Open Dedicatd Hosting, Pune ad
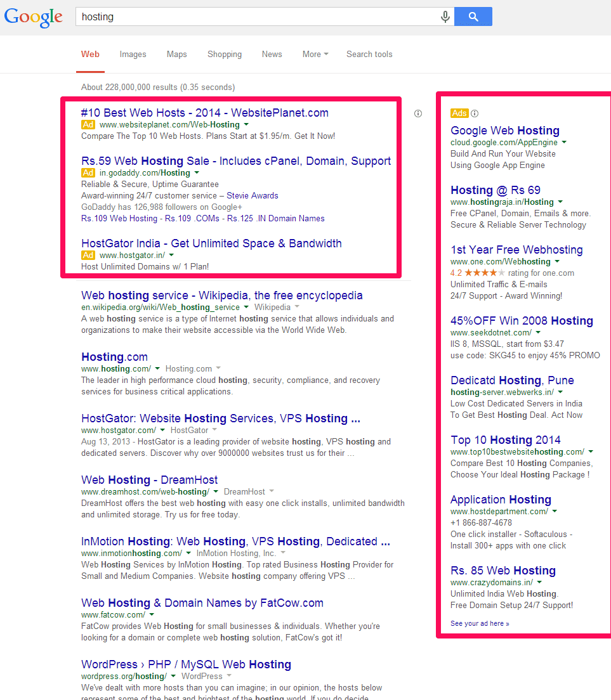Viewport: 611px width, 700px height. point(512,380)
